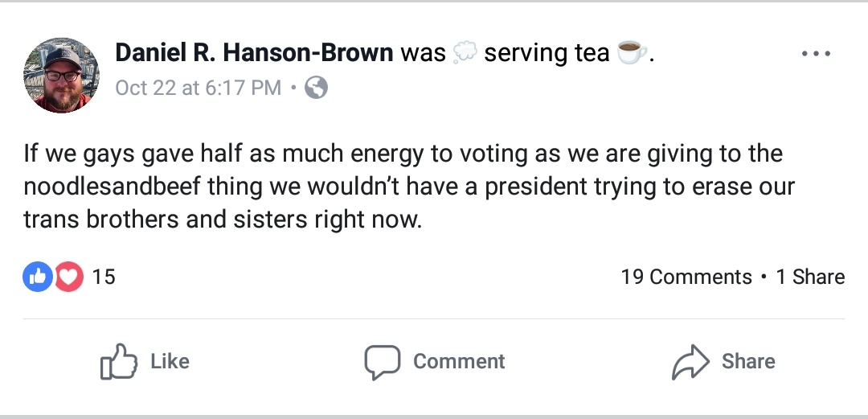
Task: Click the public globe audience icon
Action: pos(316,88)
